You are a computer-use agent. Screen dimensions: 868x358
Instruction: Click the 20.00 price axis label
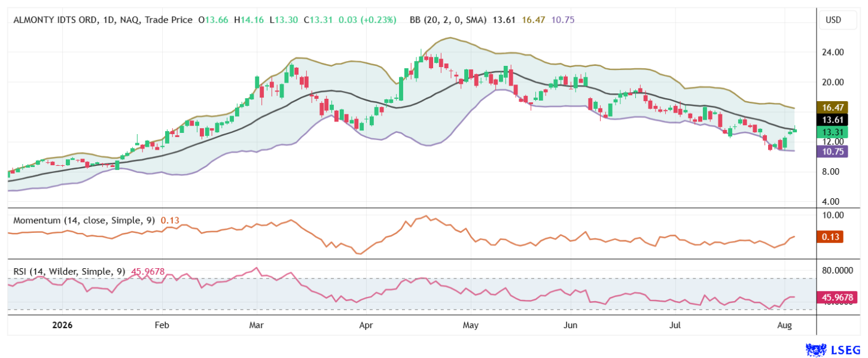(x=833, y=82)
